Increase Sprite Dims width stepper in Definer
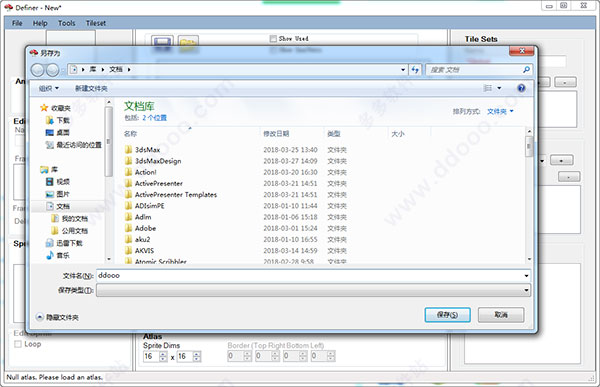The width and height of the screenshot is (600, 387). pos(163,354)
